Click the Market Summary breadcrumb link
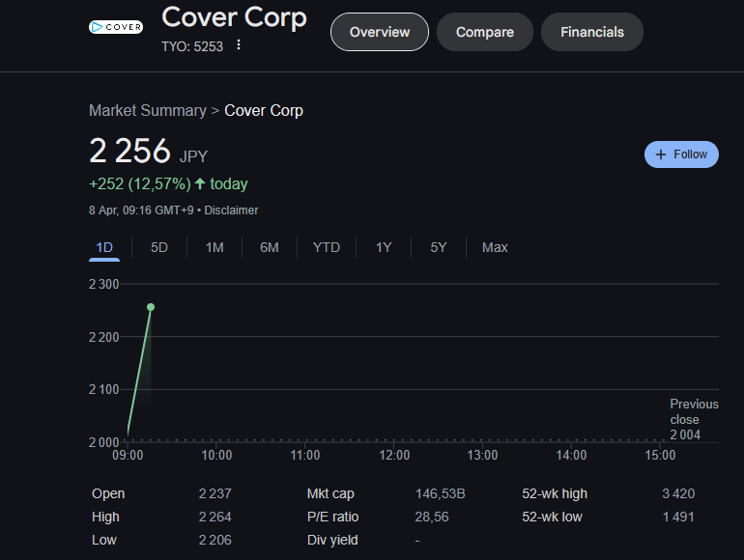Viewport: 744px width, 560px height. [x=147, y=111]
